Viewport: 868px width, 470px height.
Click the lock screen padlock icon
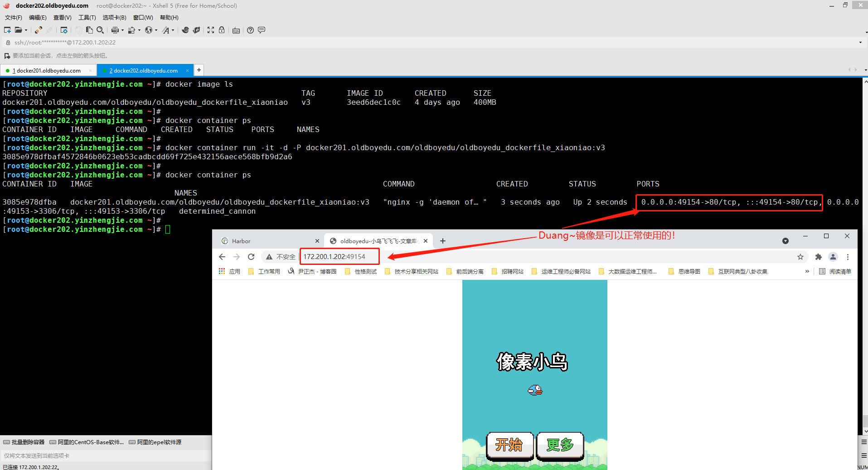click(x=222, y=30)
